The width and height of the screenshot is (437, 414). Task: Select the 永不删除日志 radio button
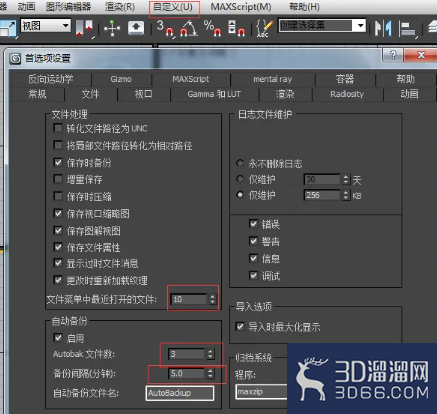pyautogui.click(x=240, y=163)
